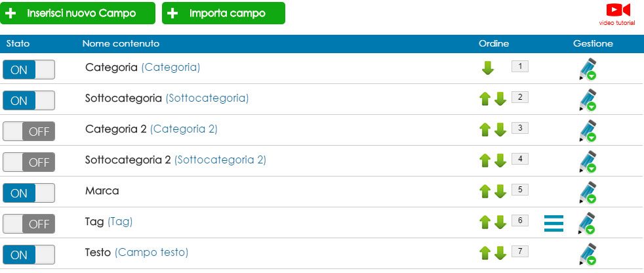Select order number field of Sottocategoria row

(520, 97)
